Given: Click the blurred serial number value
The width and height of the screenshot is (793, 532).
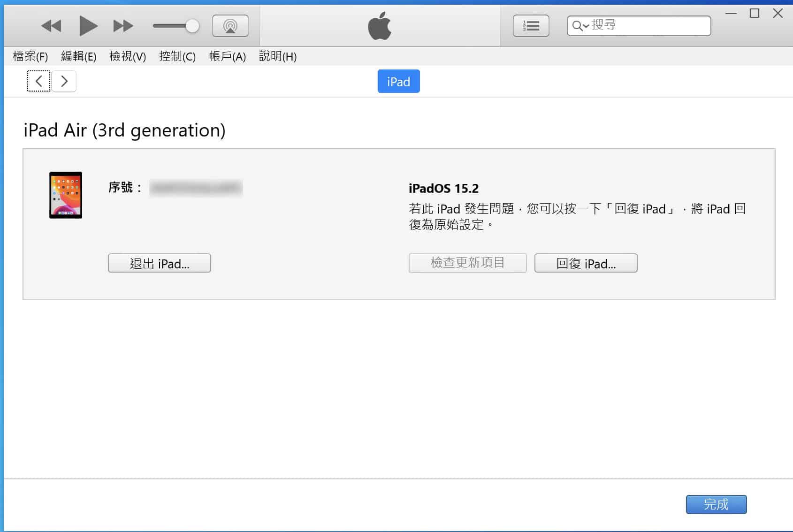Looking at the screenshot, I should (196, 188).
